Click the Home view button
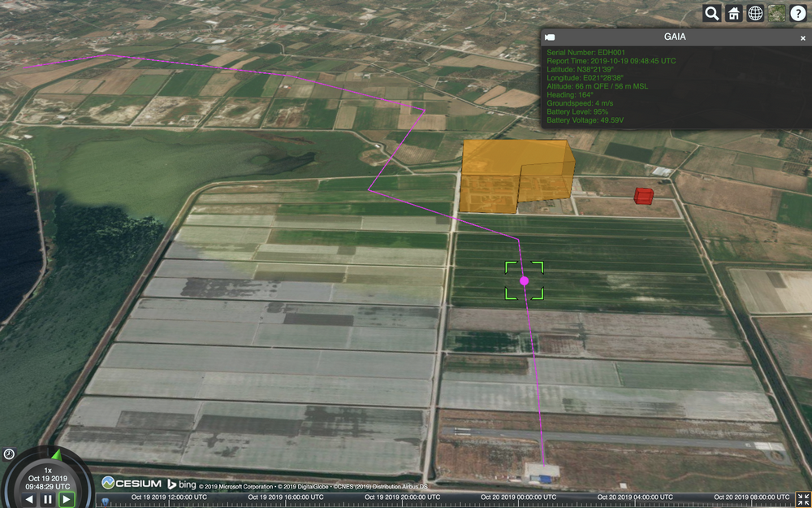The height and width of the screenshot is (508, 812). click(733, 14)
